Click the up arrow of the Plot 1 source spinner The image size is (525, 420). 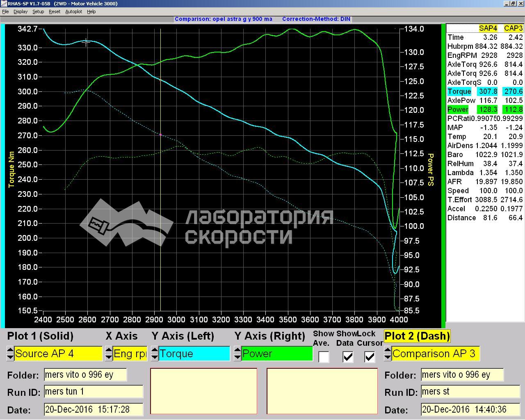click(x=10, y=350)
